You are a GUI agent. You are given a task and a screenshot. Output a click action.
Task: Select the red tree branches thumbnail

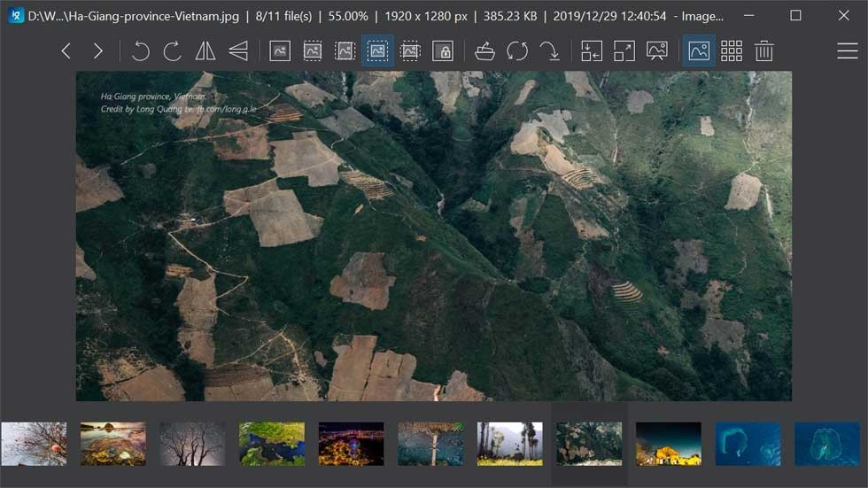click(34, 444)
